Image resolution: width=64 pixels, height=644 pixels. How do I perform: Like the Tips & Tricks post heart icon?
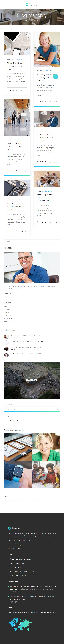[x=25, y=91]
